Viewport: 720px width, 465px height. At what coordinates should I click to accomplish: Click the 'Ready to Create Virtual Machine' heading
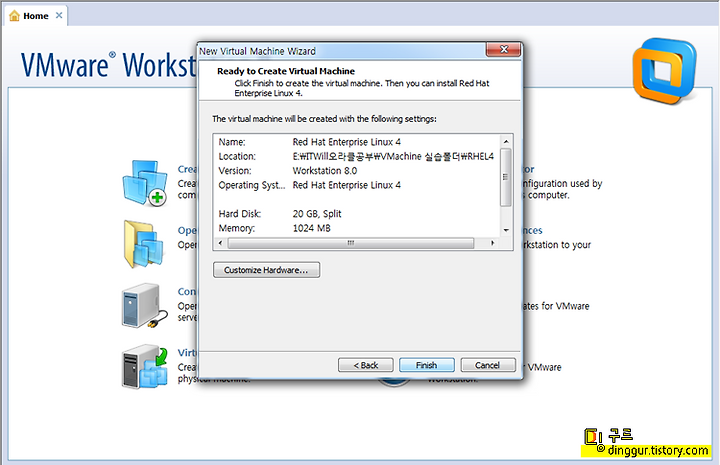pos(286,71)
